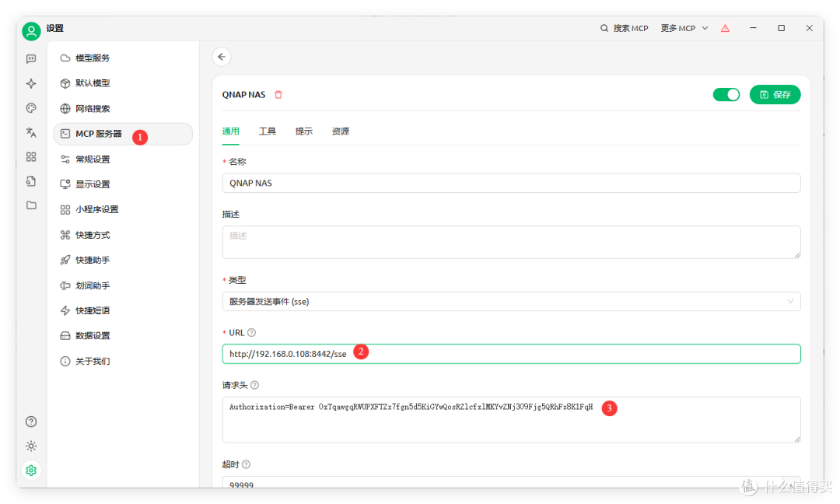840x504 pixels.
Task: Switch to the 资源 tab
Action: tap(340, 131)
